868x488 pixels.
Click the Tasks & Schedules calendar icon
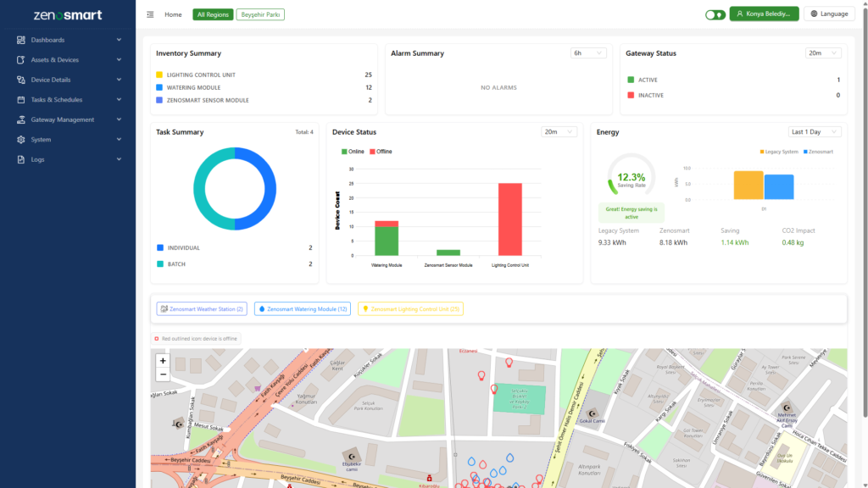click(21, 100)
